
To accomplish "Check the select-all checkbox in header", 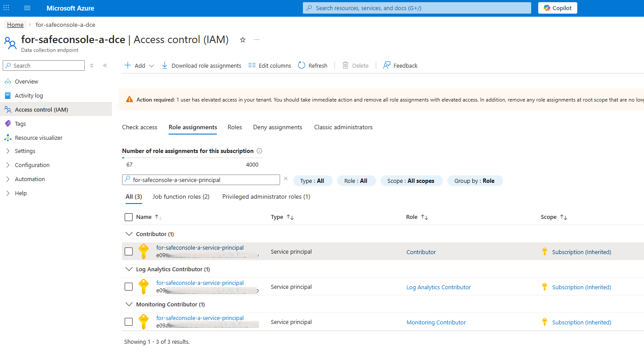I will click(129, 217).
